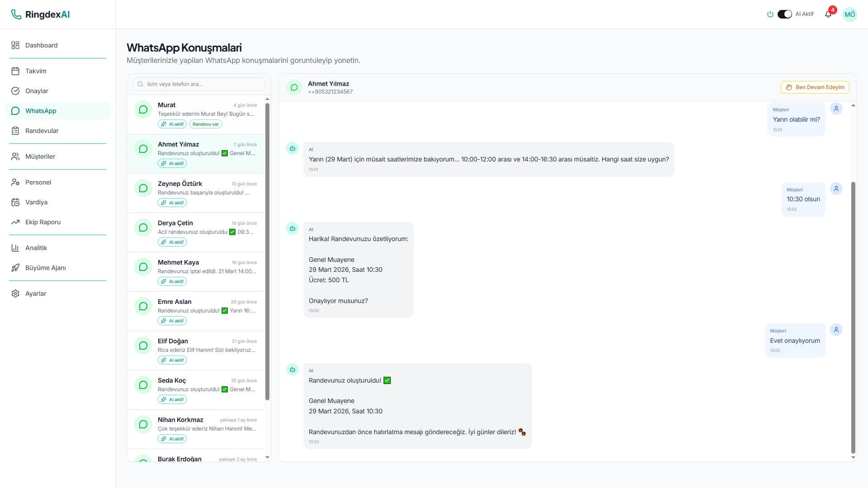Open the Analitik bar chart icon

[15, 248]
